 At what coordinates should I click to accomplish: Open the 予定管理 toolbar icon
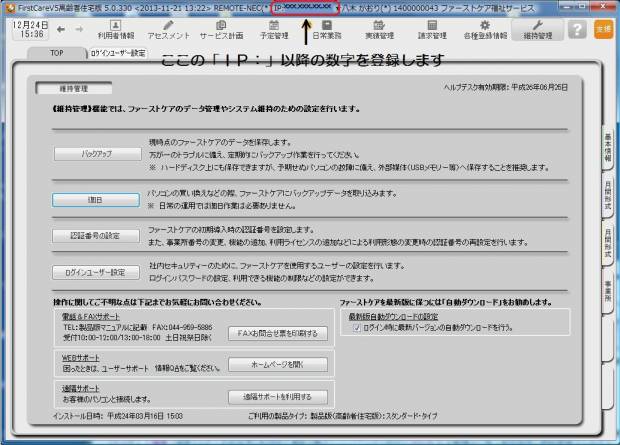(273, 29)
